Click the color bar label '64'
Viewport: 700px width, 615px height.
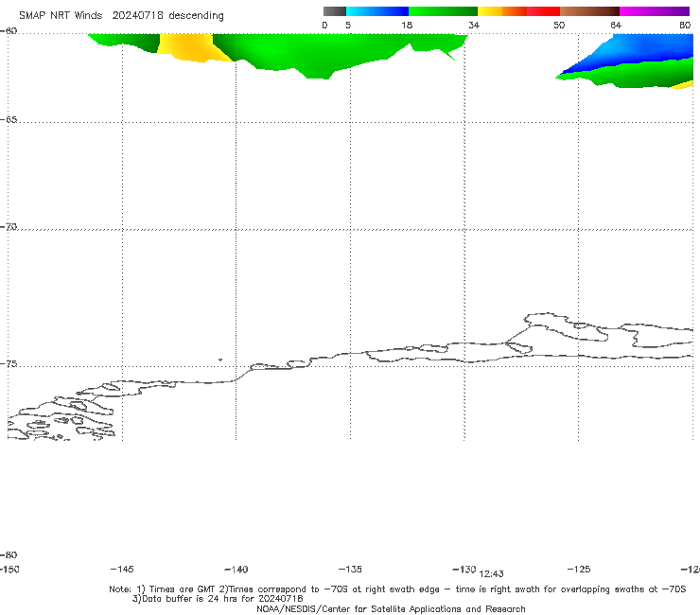click(616, 26)
